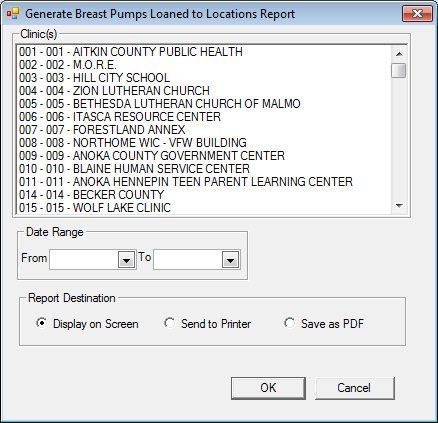This screenshot has height=423, width=438.
Task: Click the clinic list scroll up arrow
Action: tap(399, 53)
